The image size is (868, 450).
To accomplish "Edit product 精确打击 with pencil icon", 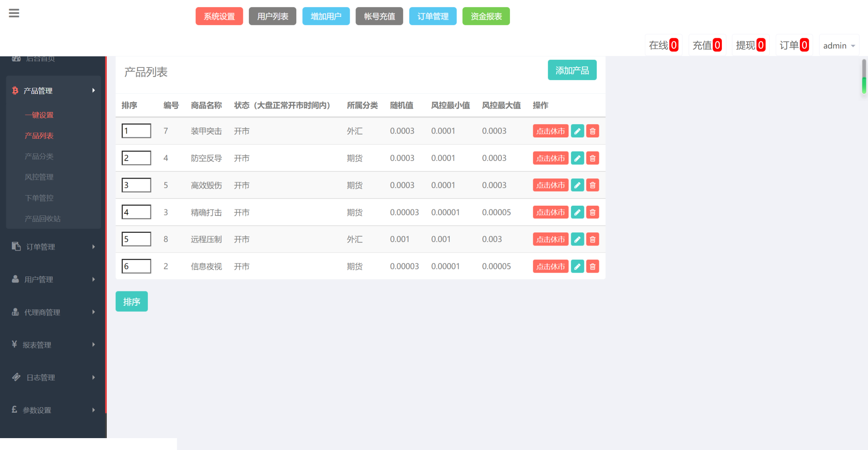I will (x=577, y=212).
